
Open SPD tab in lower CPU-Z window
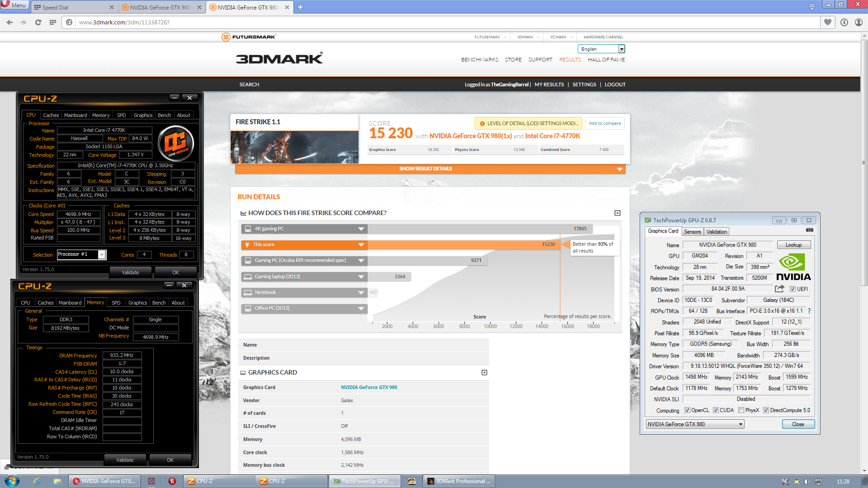click(x=116, y=303)
